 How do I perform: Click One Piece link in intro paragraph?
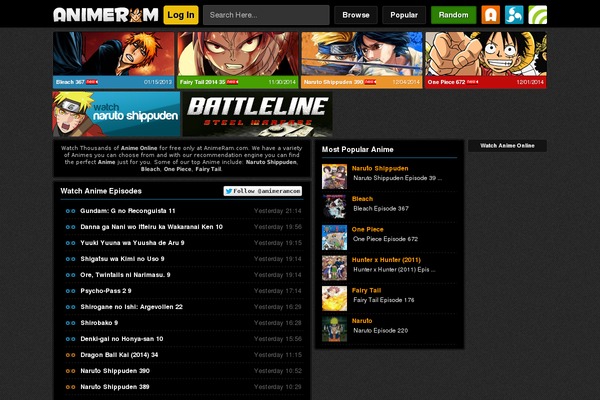(178, 169)
